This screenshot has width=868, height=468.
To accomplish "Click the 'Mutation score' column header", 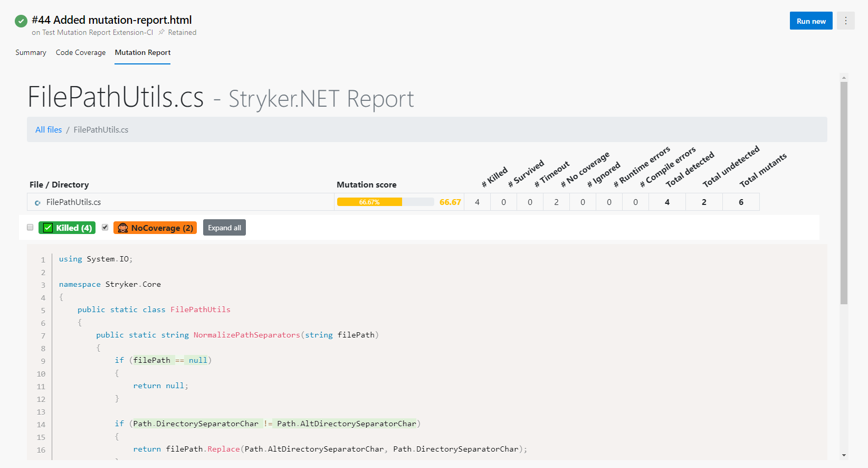I will click(366, 184).
